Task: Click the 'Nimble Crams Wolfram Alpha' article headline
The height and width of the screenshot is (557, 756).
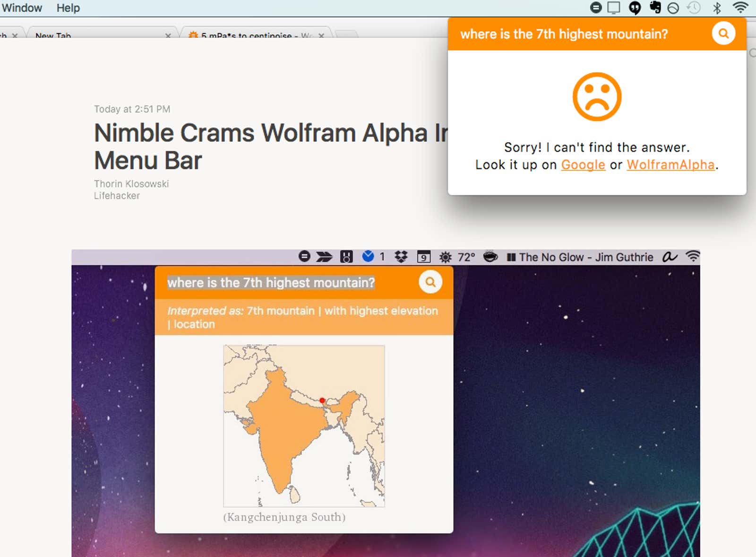Action: (271, 147)
